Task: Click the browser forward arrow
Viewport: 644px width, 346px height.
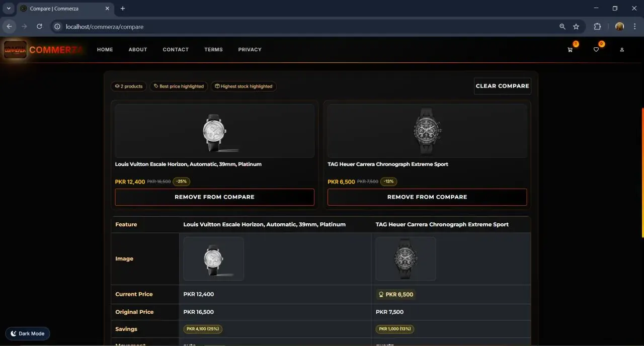Action: coord(24,27)
